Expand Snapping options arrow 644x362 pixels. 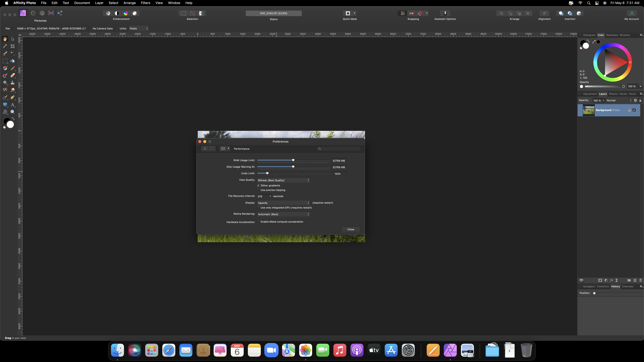tap(427, 13)
